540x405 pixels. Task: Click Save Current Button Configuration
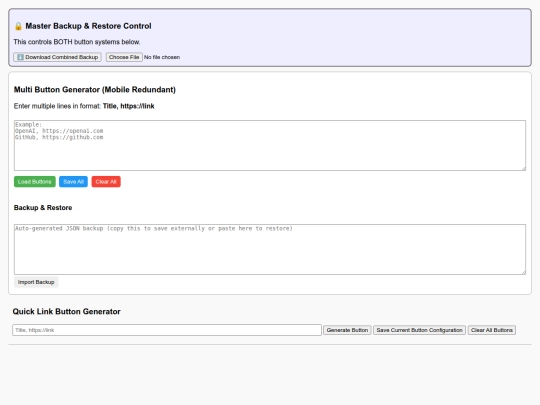419,330
